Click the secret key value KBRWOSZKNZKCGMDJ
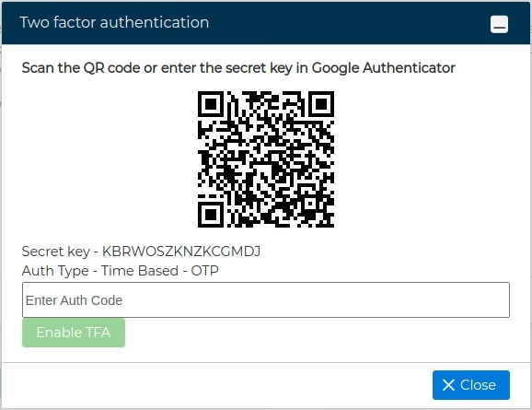 (181, 252)
